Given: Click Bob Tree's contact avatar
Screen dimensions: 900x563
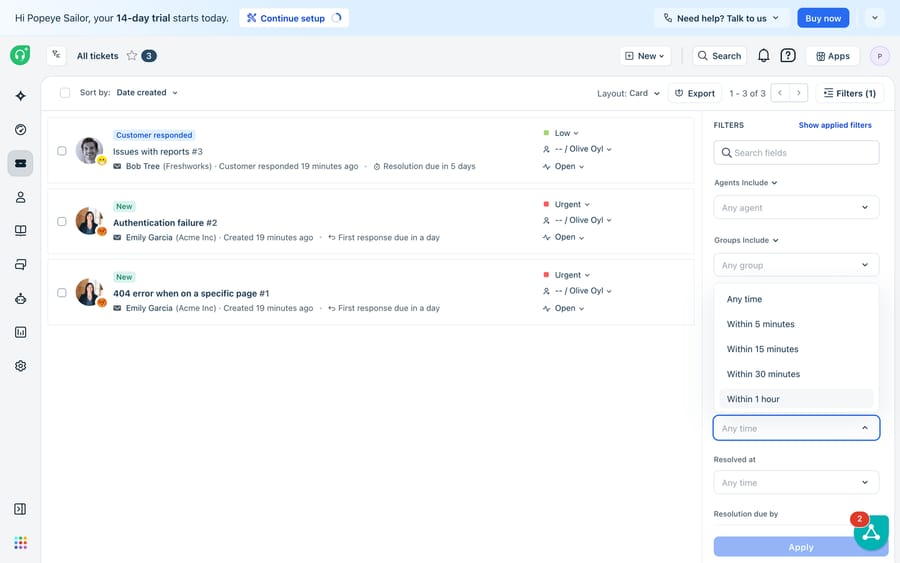Looking at the screenshot, I should pos(90,150).
